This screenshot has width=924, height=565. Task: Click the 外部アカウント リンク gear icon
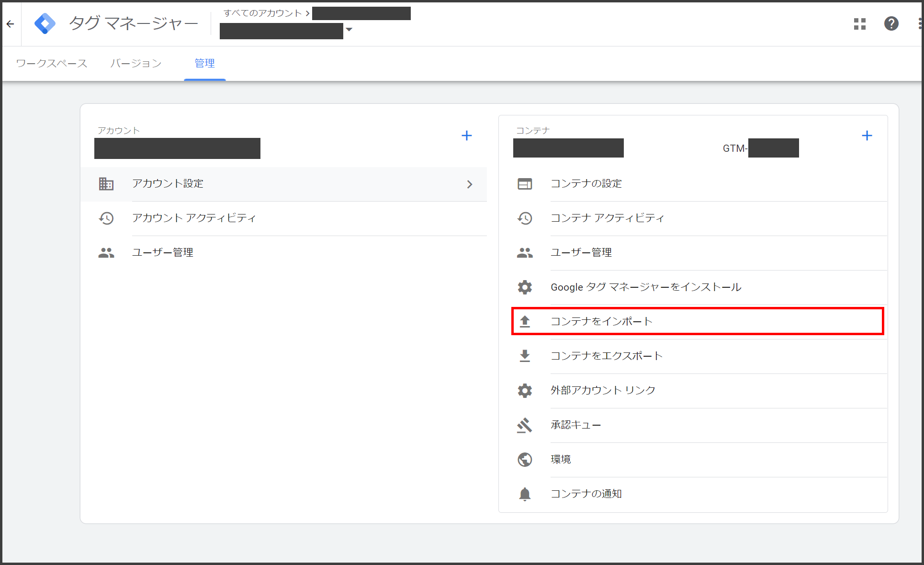(x=525, y=391)
